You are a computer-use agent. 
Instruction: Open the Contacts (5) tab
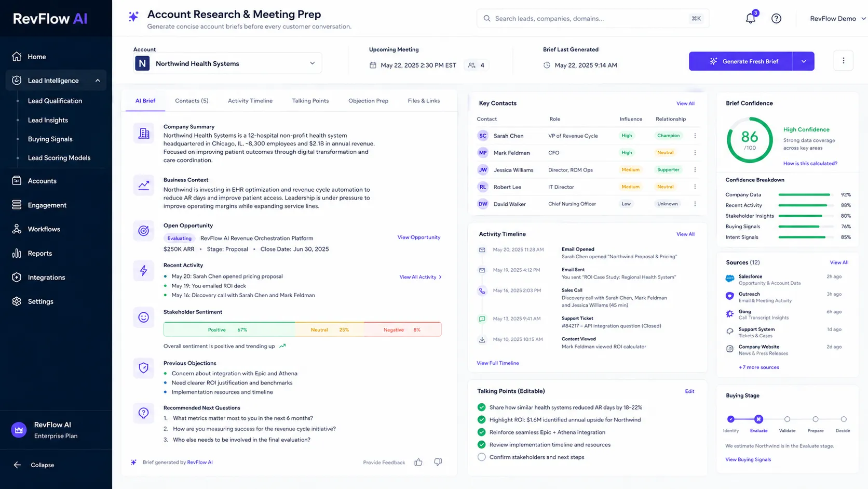tap(192, 101)
